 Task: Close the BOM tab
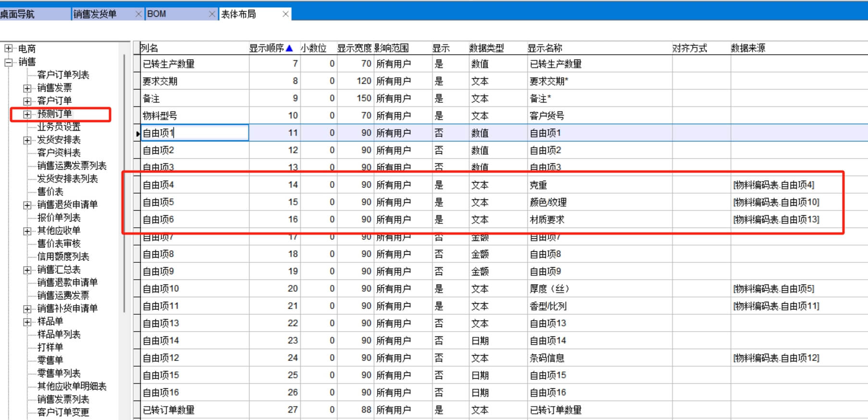(x=212, y=14)
